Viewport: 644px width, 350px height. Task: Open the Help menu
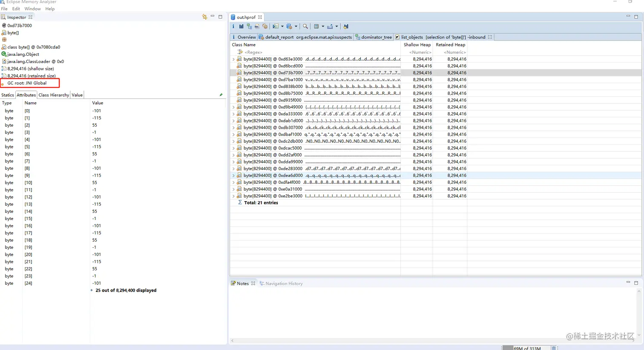[x=50, y=9]
